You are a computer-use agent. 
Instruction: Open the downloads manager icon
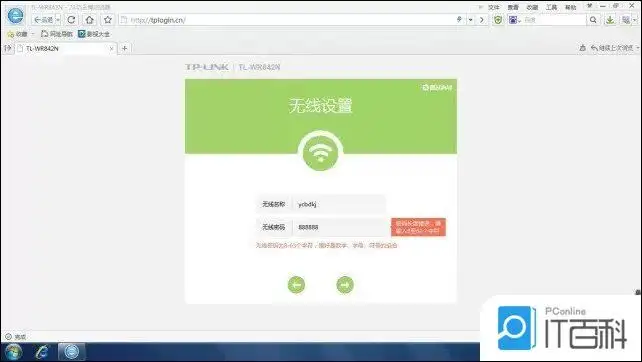pyautogui.click(x=610, y=20)
